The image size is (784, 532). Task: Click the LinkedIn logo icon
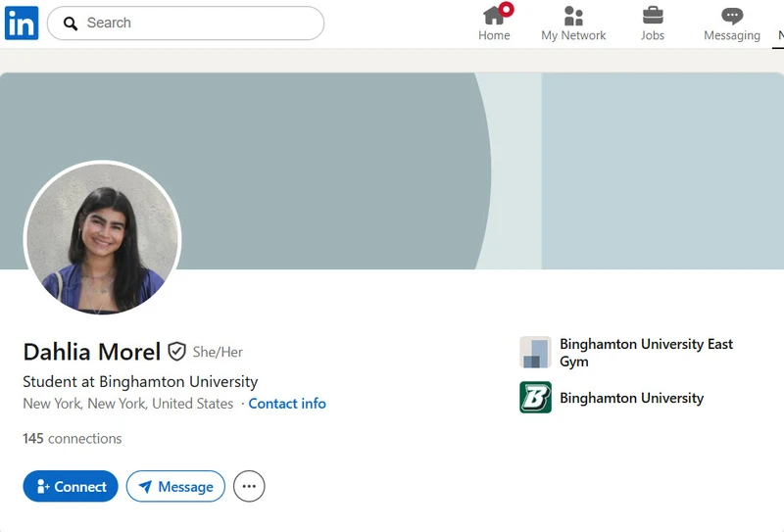pos(22,23)
